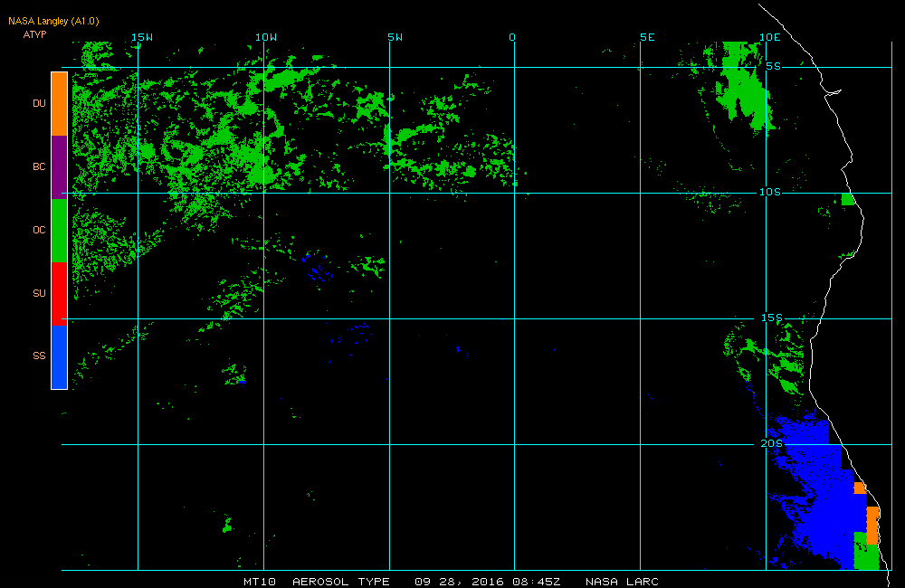Click the 5W longitude label
The image size is (905, 588).
click(x=395, y=37)
